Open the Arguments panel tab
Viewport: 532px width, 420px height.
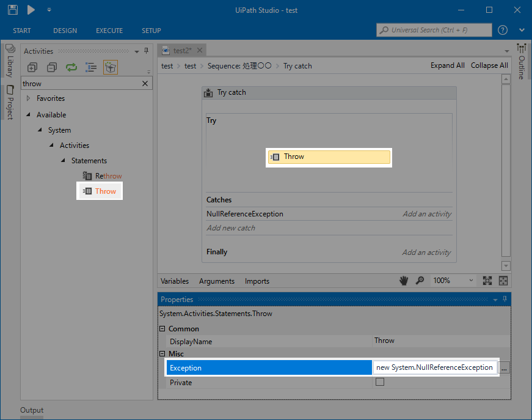217,281
